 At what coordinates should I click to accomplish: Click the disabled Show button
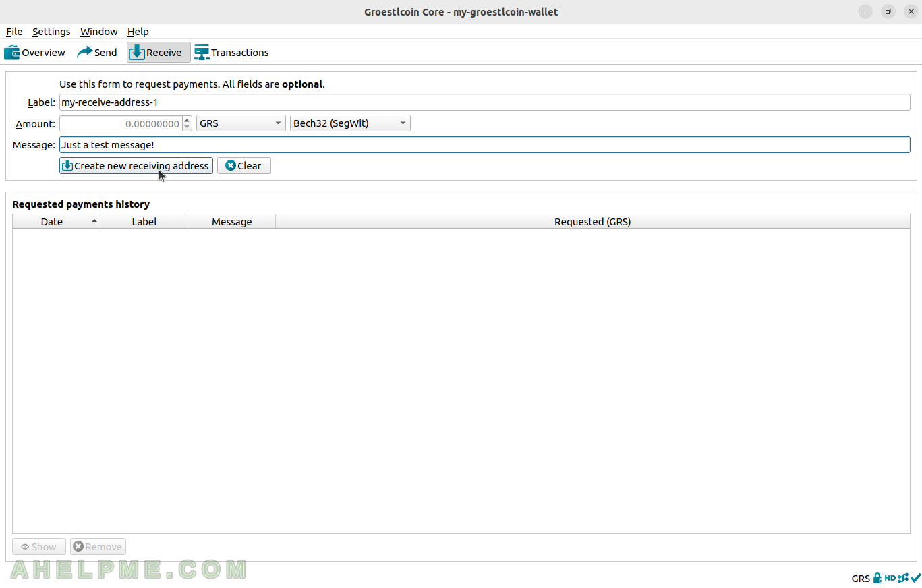(x=39, y=547)
